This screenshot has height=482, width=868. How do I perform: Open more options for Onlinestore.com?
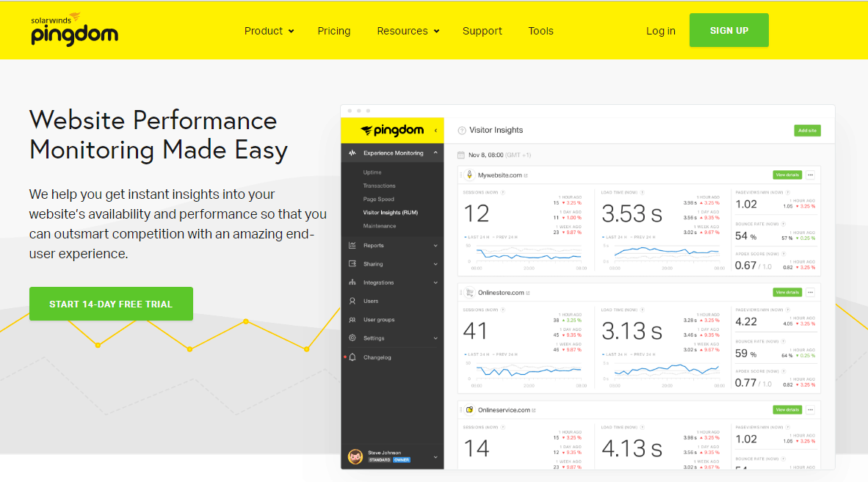pos(811,293)
